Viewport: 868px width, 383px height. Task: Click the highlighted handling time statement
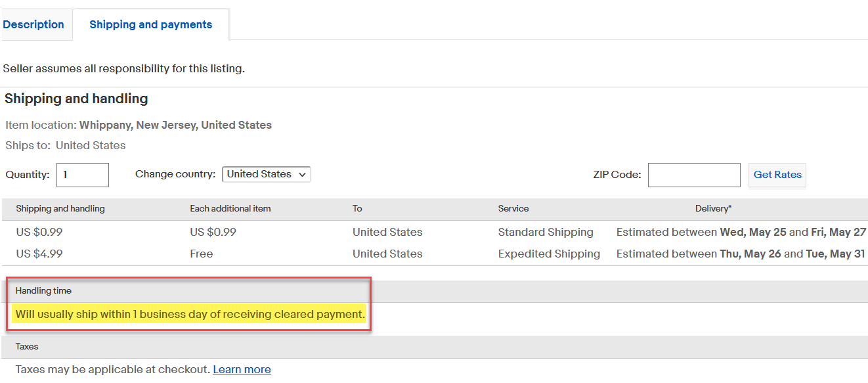point(190,314)
